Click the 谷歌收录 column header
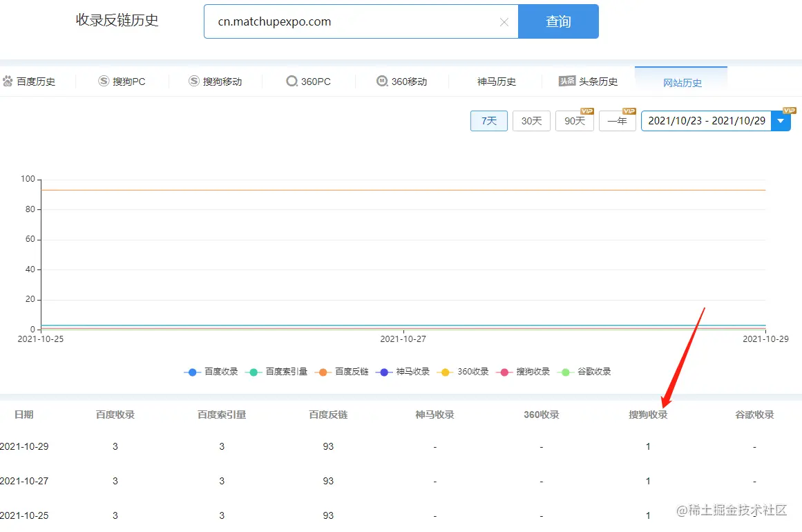This screenshot has height=532, width=802. 754,415
